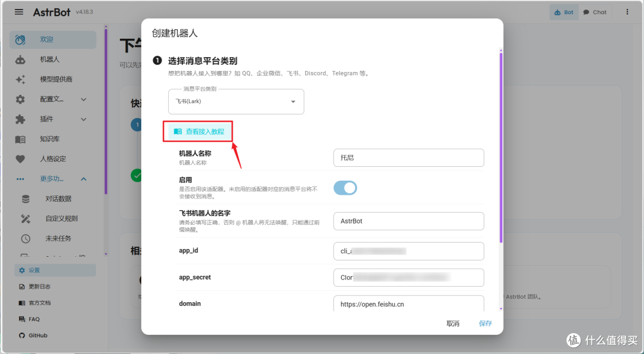This screenshot has height=354, width=644.
Task: Click the GitHub logo icon
Action: coord(22,336)
